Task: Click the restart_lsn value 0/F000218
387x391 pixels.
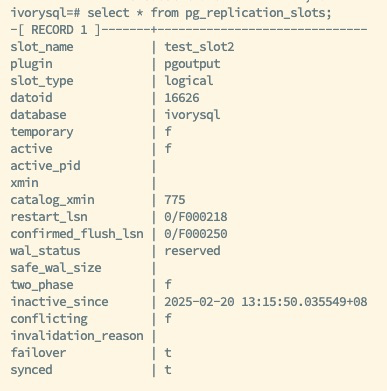Action: [196, 217]
